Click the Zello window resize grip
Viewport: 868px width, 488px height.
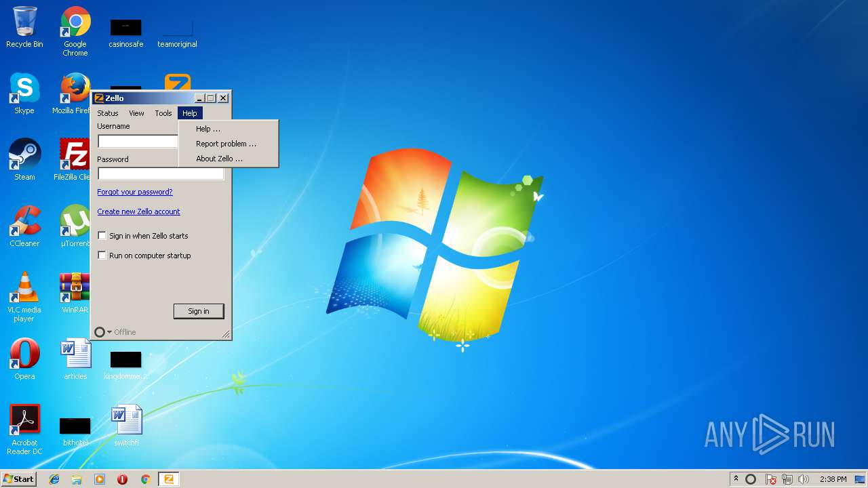[226, 334]
